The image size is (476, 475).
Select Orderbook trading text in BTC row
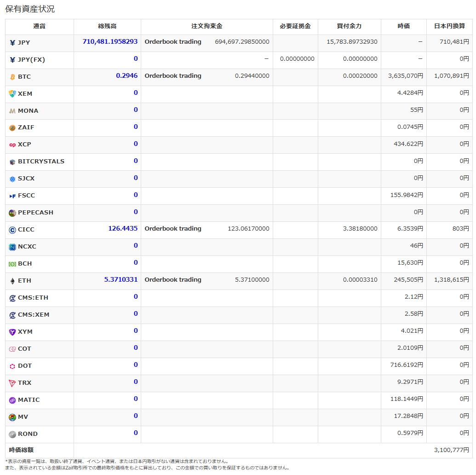click(x=173, y=75)
